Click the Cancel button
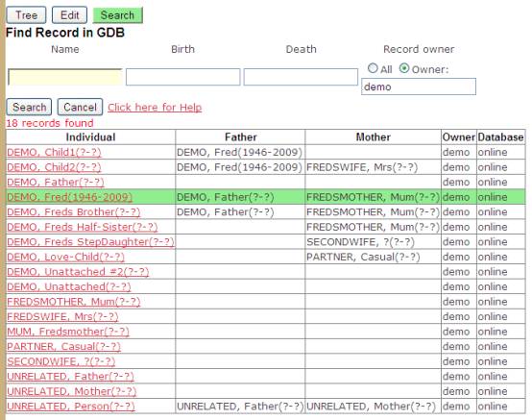 tap(80, 108)
